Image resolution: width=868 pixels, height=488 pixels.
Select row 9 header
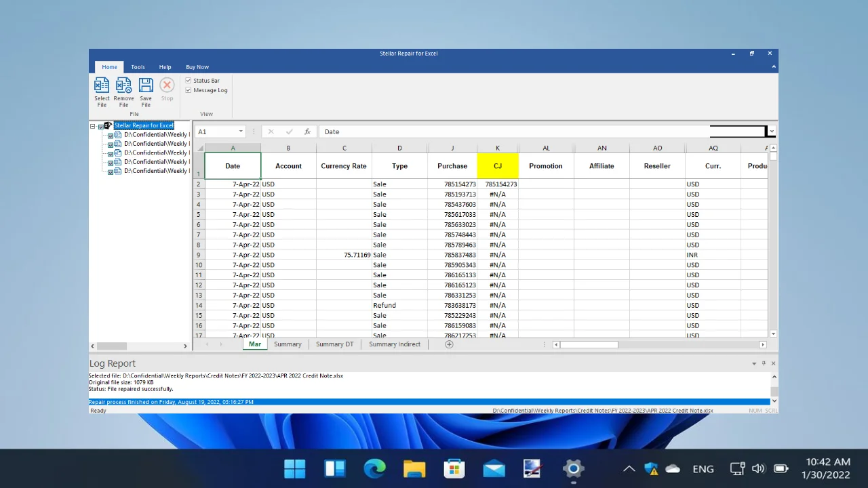[199, 255]
